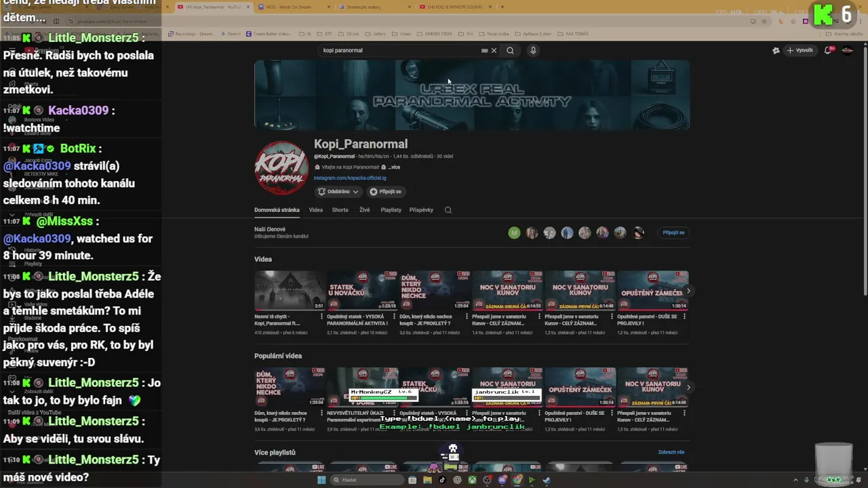Click the Vytvořit create button

pos(800,50)
